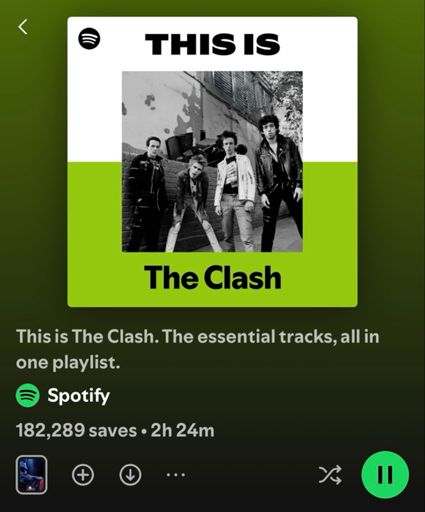Toggle shuffle mode for the playlist
This screenshot has width=425, height=512.
[330, 474]
